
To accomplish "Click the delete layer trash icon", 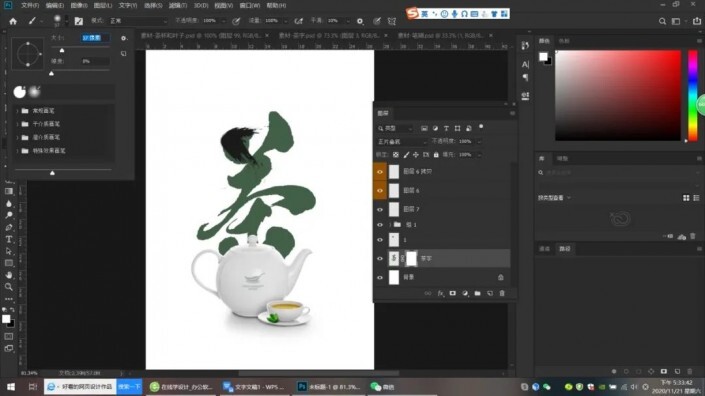I will 502,294.
